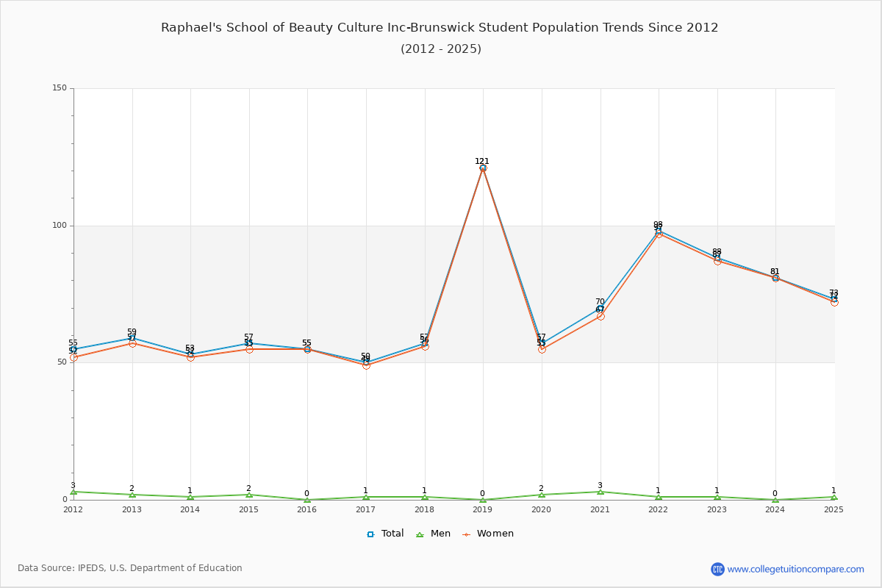The height and width of the screenshot is (588, 882).
Task: Click the 2013 Total data point 59
Action: (x=132, y=338)
